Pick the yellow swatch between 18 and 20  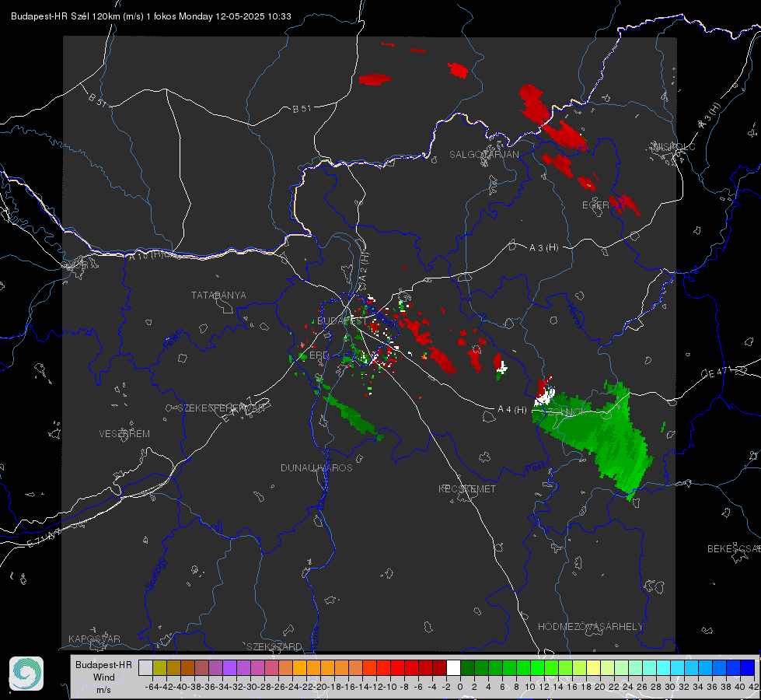(593, 667)
